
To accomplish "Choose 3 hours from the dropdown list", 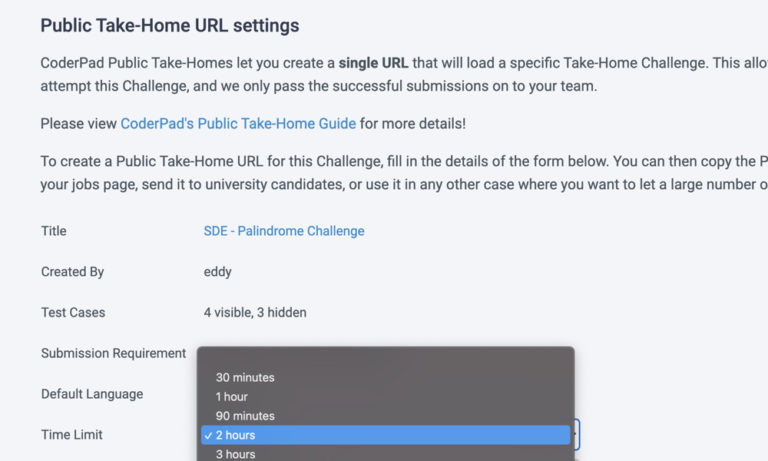I will pos(236,454).
